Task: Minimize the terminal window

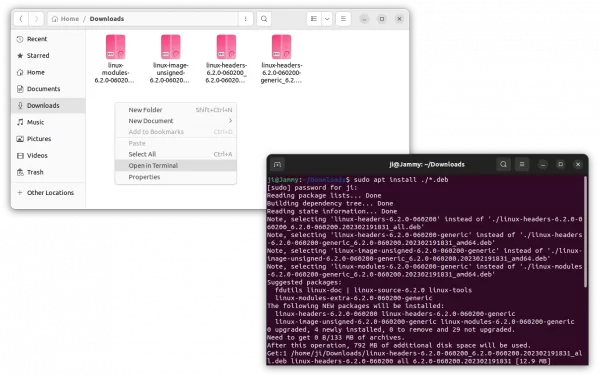Action: pyautogui.click(x=543, y=164)
